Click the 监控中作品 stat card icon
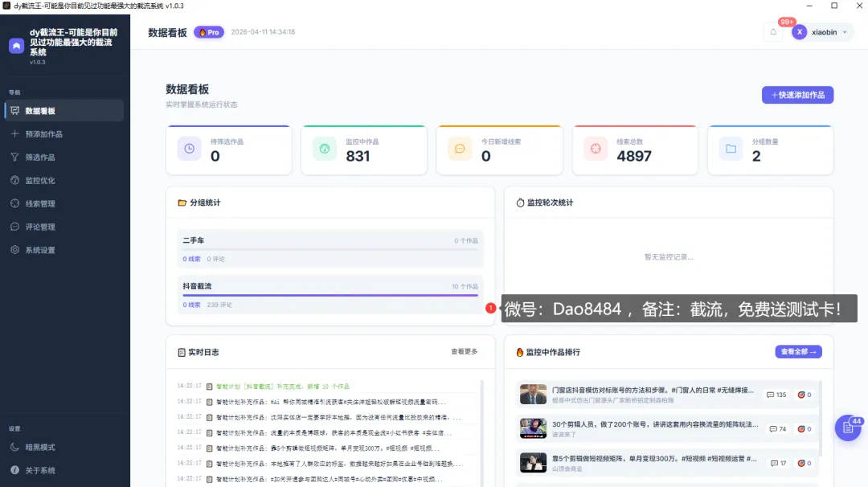 coord(323,149)
